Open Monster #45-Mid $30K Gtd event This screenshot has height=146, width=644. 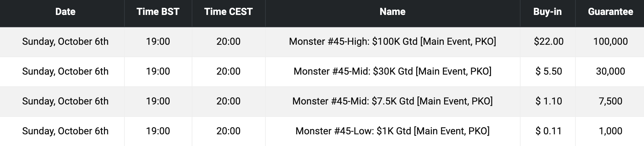(x=393, y=71)
